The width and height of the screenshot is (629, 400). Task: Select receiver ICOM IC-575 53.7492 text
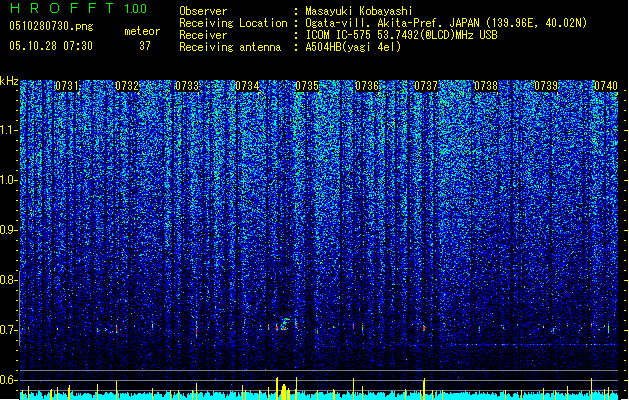[x=402, y=35]
